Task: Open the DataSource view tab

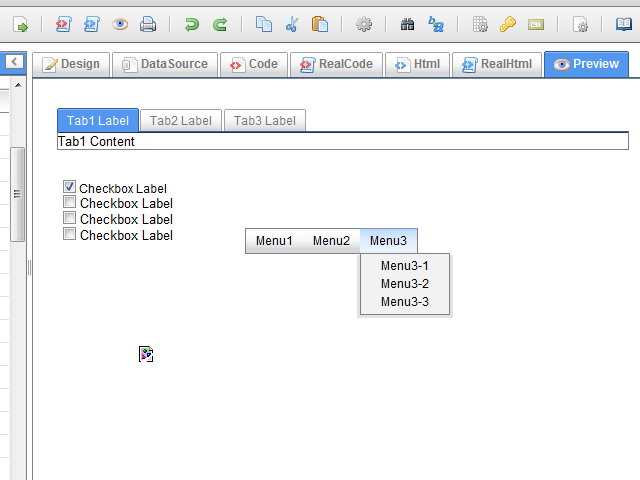Action: [x=164, y=64]
